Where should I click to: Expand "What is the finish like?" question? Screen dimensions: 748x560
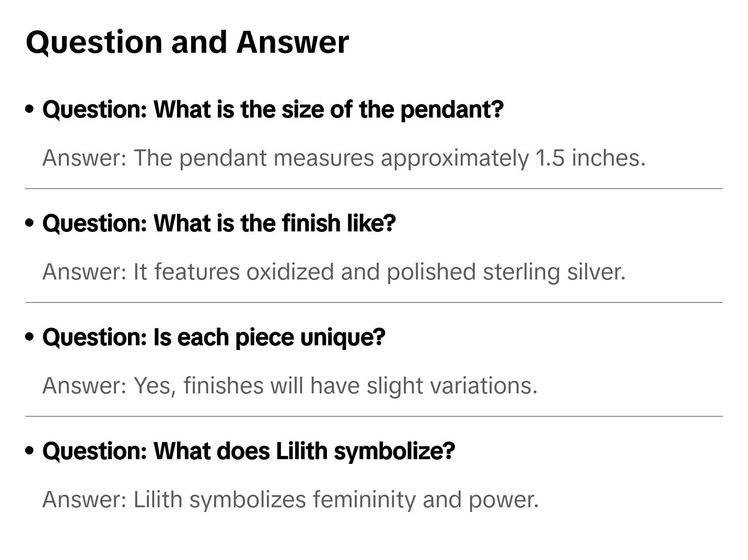(219, 224)
